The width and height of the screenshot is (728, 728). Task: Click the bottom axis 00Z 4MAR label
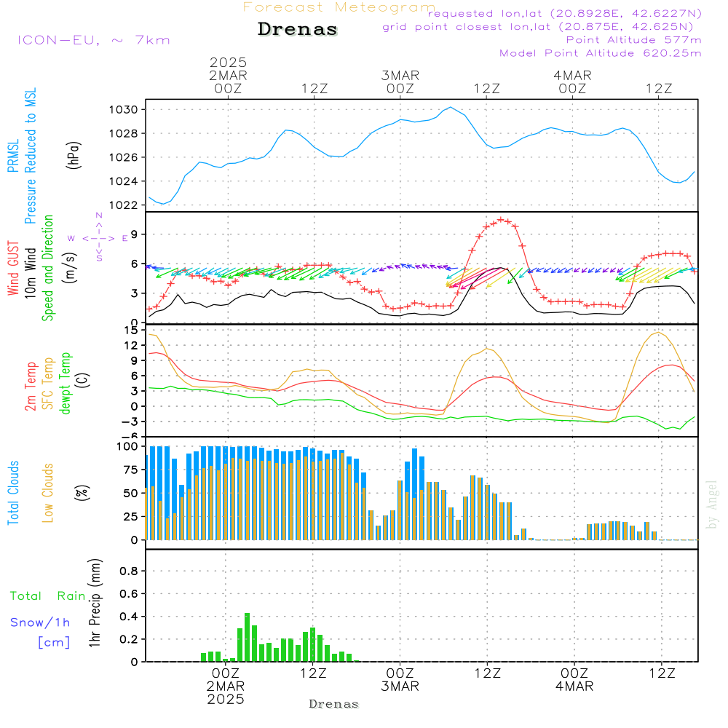[574, 680]
